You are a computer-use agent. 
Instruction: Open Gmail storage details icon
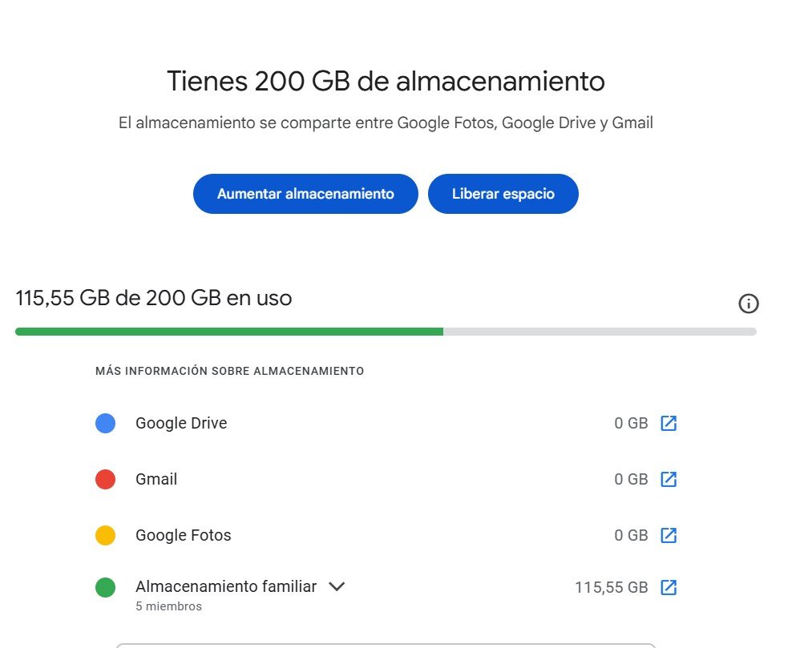tap(669, 479)
